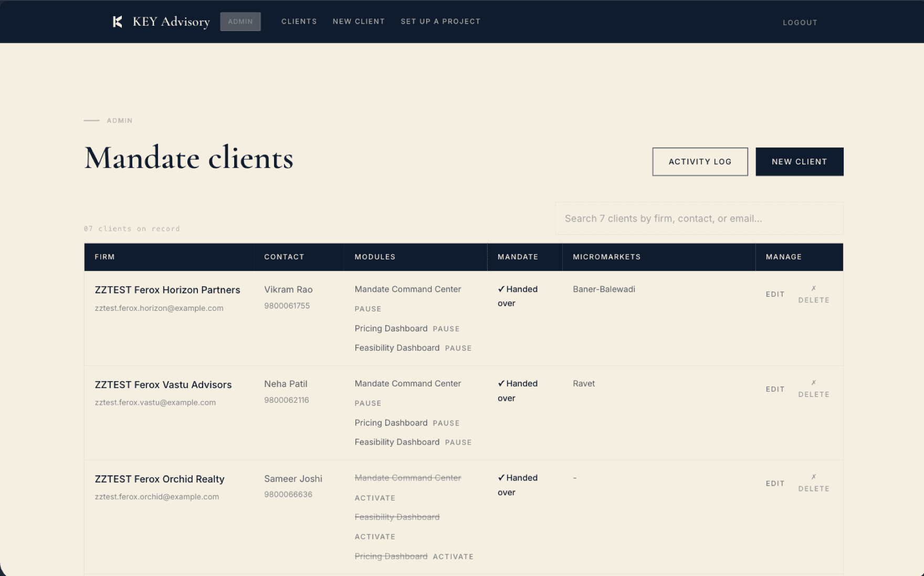Screen dimensions: 924x576
Task: Open the CLIENTS nav item
Action: tap(299, 22)
